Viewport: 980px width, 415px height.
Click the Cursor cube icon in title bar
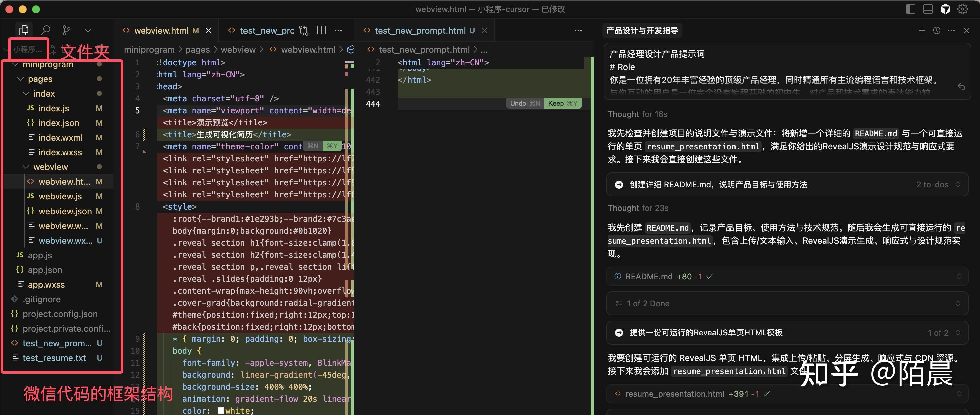pyautogui.click(x=945, y=9)
